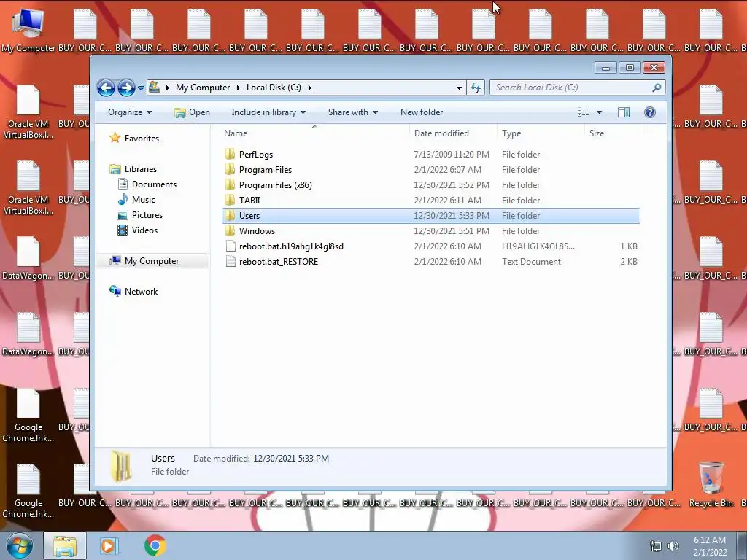Sort by the Date modified column
Screen dimensions: 747x560
(441, 134)
